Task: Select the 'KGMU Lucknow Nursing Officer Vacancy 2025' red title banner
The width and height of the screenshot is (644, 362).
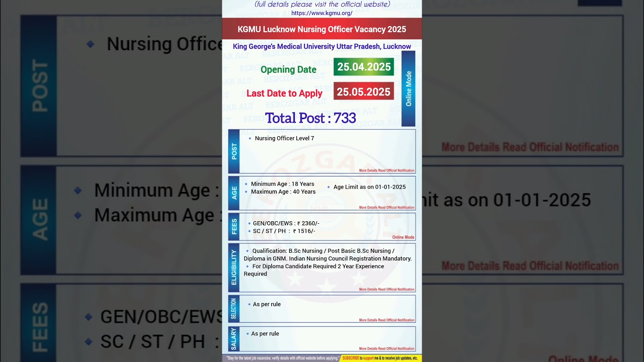Action: [x=322, y=29]
